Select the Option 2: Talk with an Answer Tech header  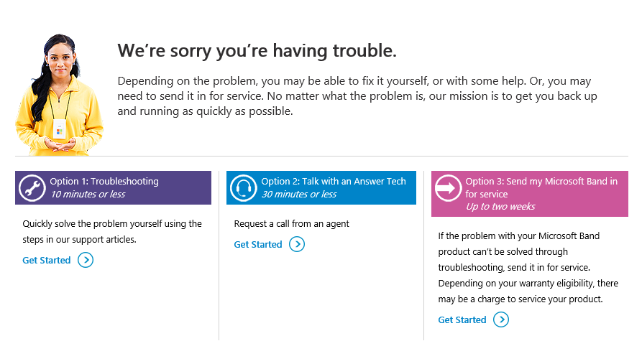pyautogui.click(x=334, y=182)
